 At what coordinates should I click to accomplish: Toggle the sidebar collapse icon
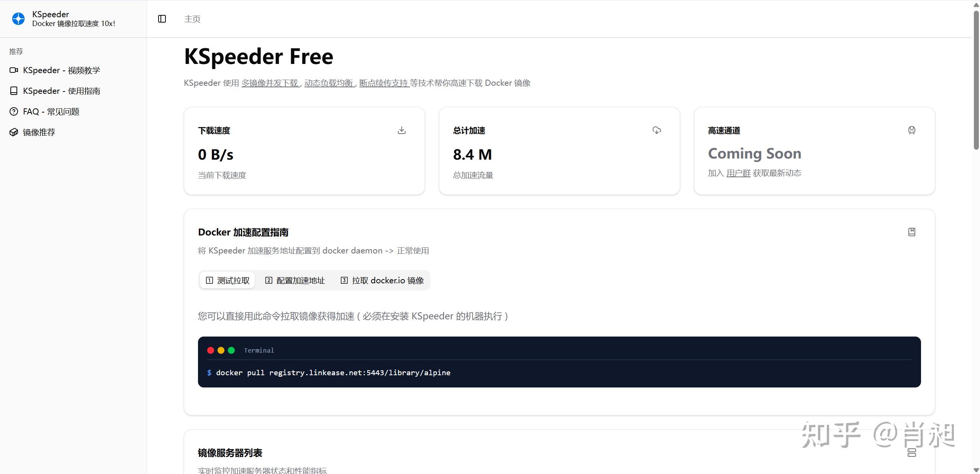162,18
